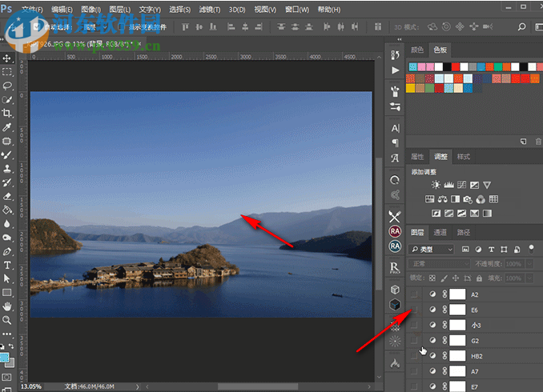The image size is (543, 392).
Task: Toggle the layer filter on/off switch
Action: pyautogui.click(x=531, y=249)
